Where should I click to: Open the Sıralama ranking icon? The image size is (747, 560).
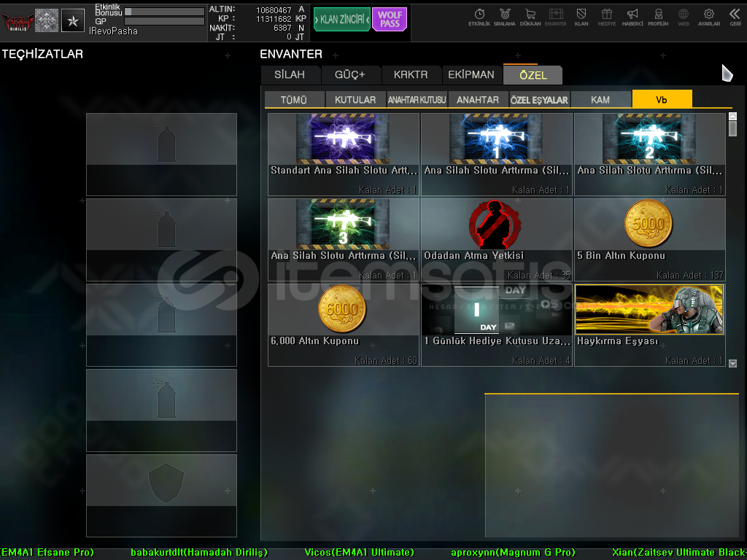click(505, 17)
